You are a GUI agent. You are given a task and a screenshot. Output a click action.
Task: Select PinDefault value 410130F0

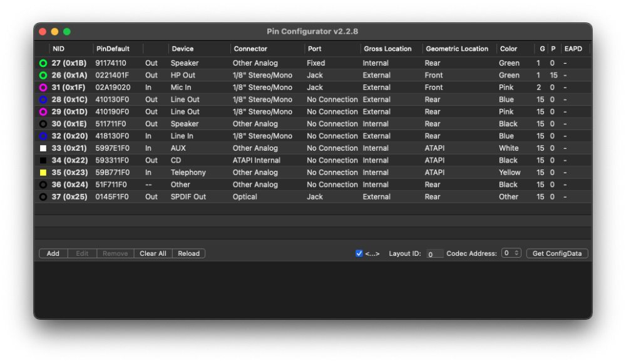click(x=112, y=99)
